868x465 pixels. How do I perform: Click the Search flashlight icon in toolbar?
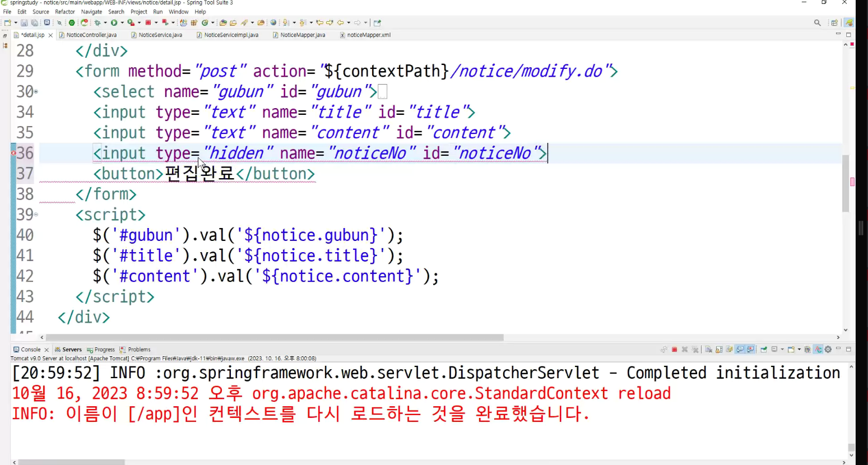[244, 23]
